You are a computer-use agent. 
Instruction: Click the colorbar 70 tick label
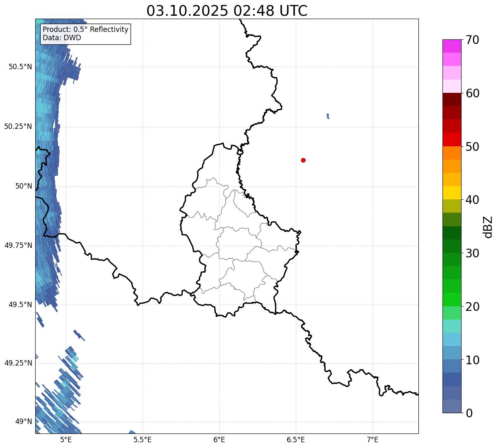pos(472,40)
